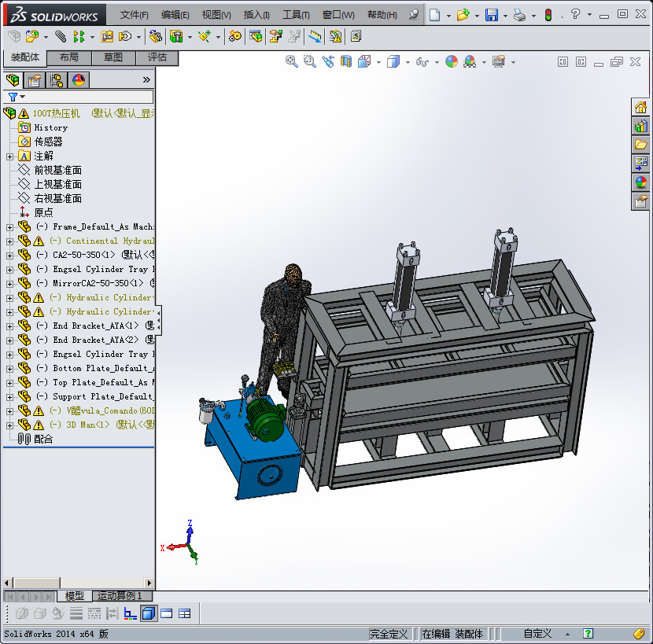Click the Interference Detection icon
This screenshot has height=644, width=653.
click(x=336, y=37)
